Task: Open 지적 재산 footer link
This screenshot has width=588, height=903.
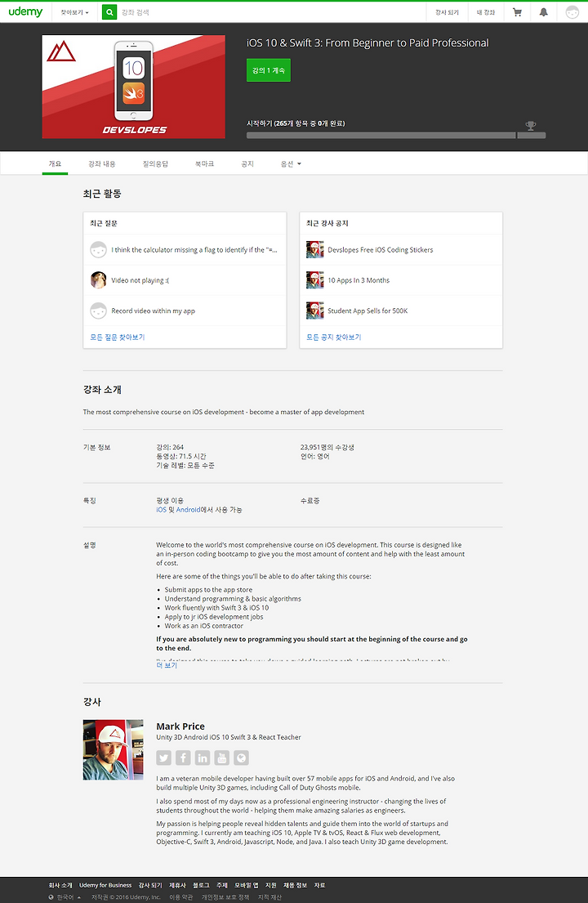Action: 269,897
